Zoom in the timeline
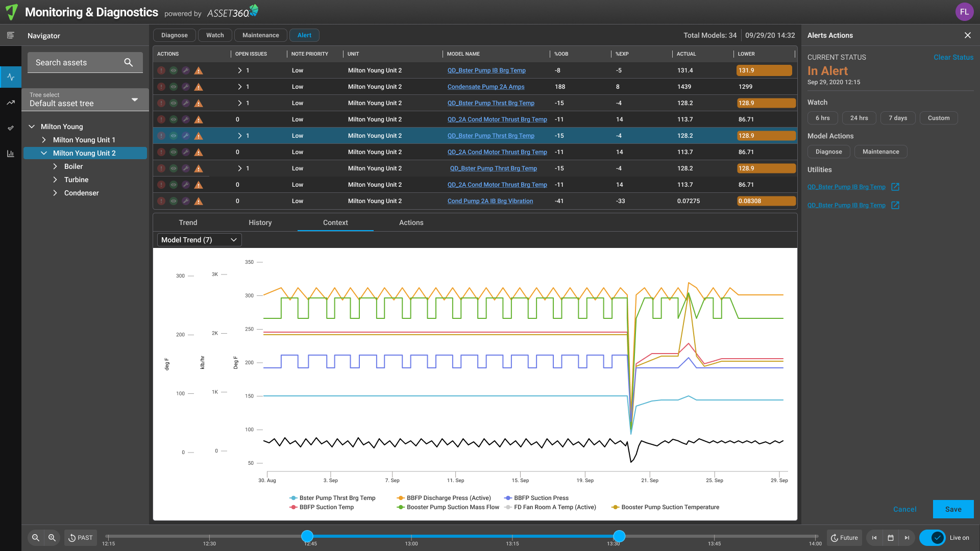The height and width of the screenshot is (551, 980). [x=52, y=538]
